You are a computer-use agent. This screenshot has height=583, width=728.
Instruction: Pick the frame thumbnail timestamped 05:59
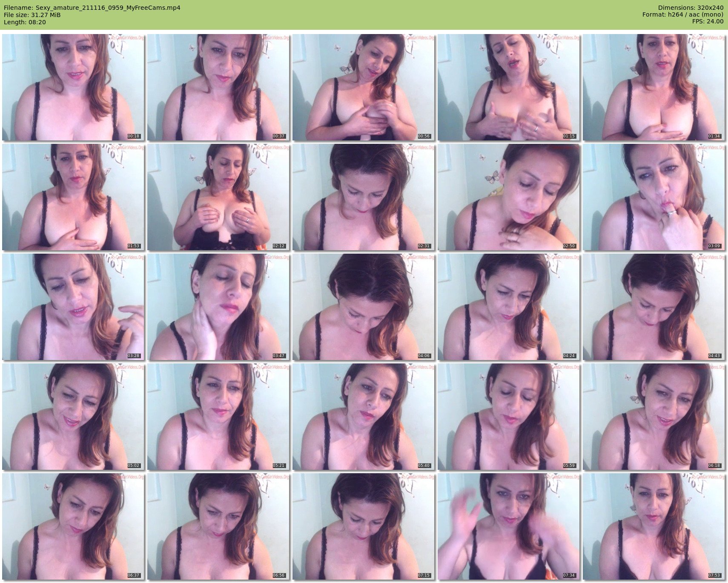coord(509,417)
